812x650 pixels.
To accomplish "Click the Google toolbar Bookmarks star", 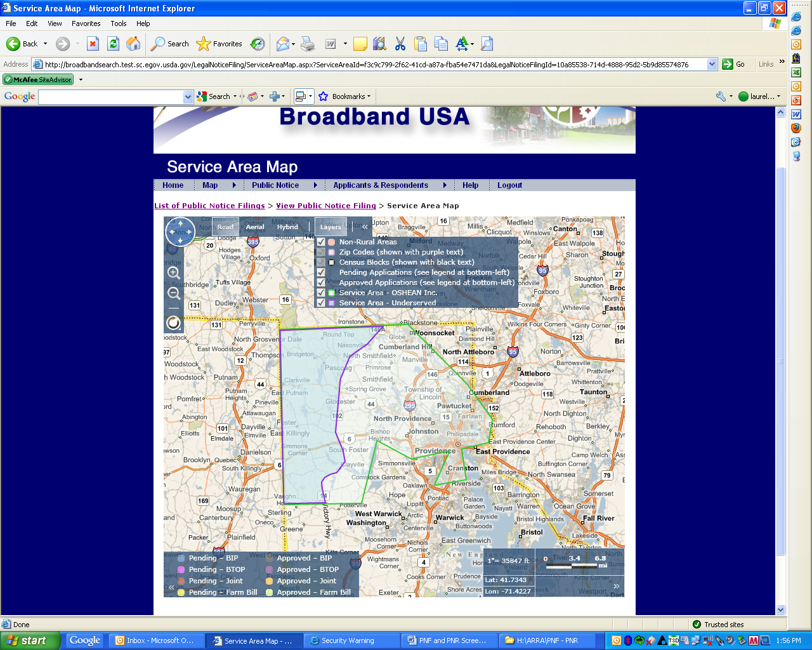I will pos(323,96).
